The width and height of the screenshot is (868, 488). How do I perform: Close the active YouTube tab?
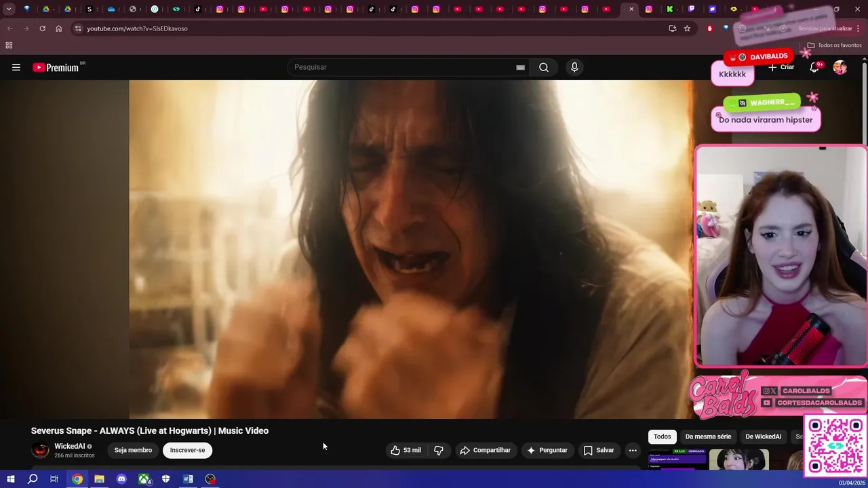coord(631,9)
